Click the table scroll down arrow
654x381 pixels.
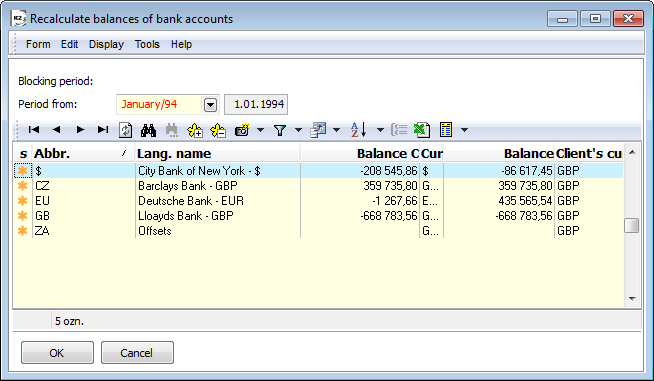pos(632,299)
